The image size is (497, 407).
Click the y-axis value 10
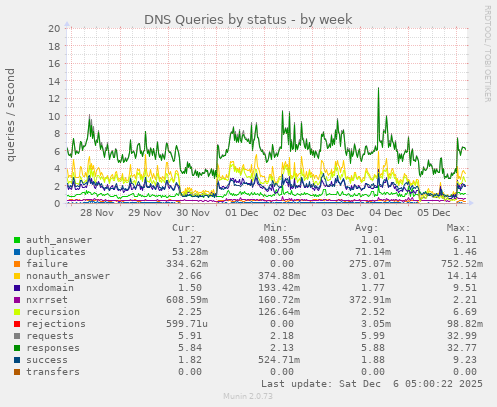pyautogui.click(x=54, y=116)
